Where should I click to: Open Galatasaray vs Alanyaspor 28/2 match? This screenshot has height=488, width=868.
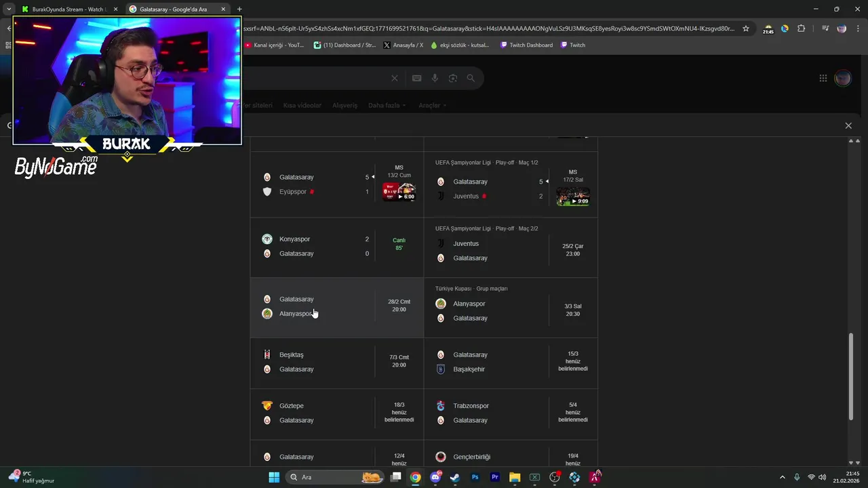pos(337,307)
